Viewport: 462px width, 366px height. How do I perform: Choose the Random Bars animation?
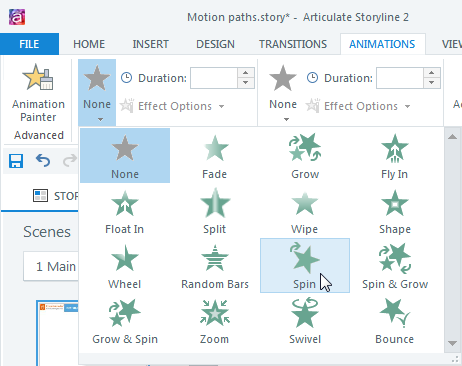coord(215,266)
